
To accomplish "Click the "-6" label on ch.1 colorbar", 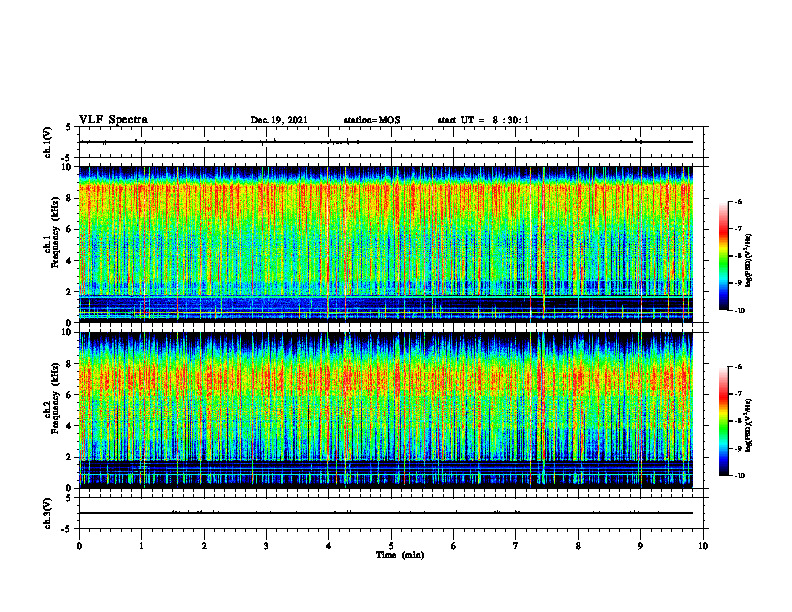I will pos(738,202).
